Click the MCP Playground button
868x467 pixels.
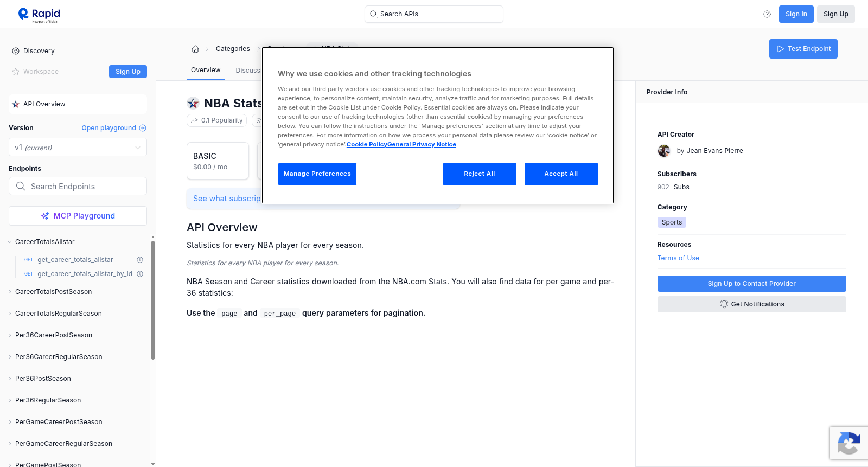[78, 216]
